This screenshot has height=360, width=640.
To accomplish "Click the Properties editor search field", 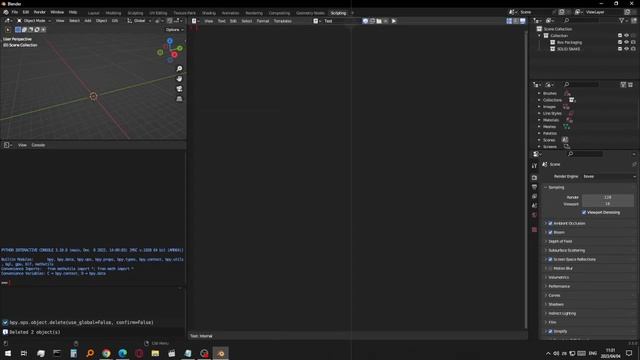I will coord(585,153).
